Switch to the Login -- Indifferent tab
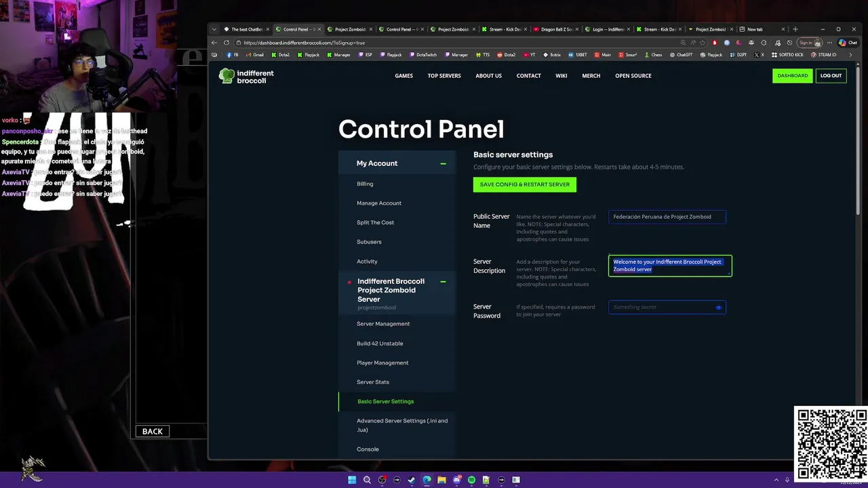The image size is (868, 488). point(608,29)
